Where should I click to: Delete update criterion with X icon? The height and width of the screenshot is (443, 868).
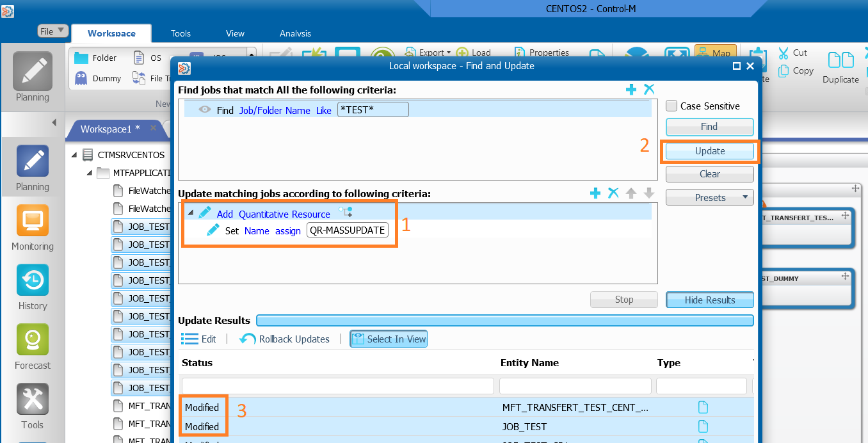tap(613, 193)
